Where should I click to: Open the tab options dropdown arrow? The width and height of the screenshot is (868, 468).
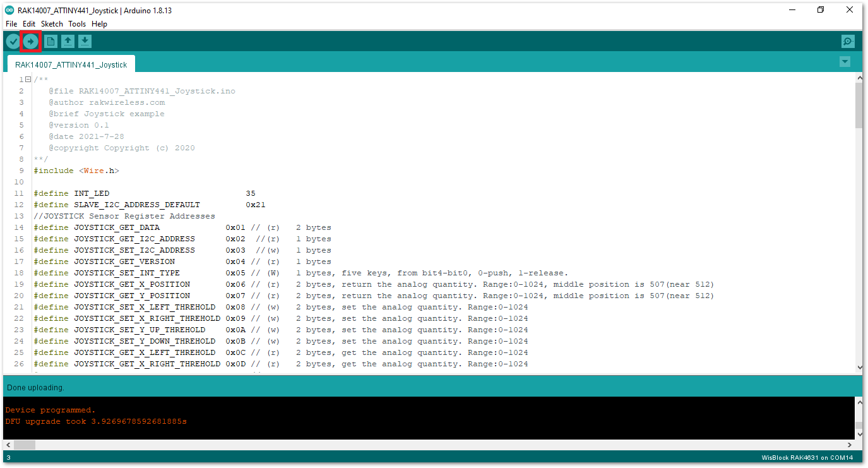pyautogui.click(x=845, y=62)
